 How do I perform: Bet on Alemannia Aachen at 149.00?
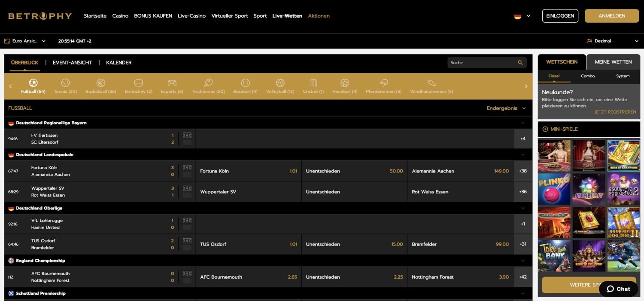point(460,171)
